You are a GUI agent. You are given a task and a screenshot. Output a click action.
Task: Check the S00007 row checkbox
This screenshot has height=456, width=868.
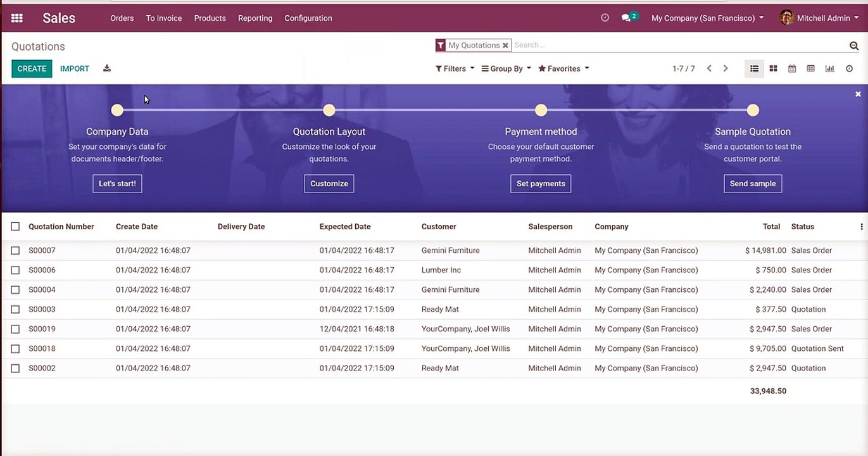click(x=15, y=251)
